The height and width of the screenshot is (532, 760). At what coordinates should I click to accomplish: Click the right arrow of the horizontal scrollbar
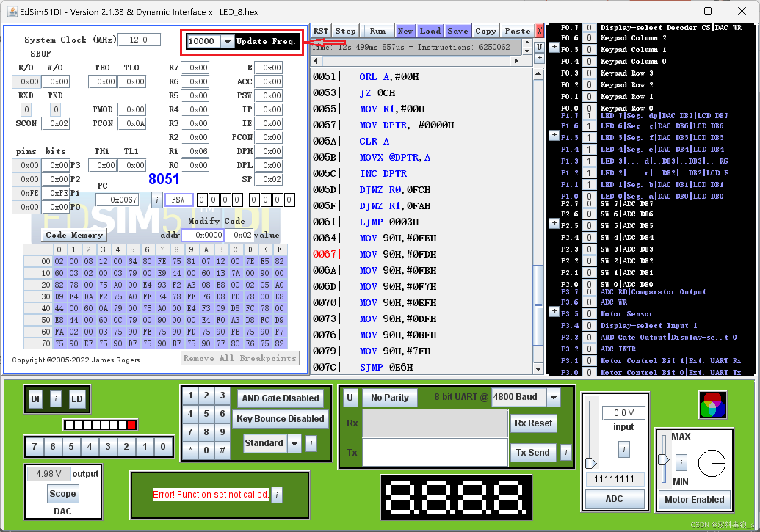coord(517,61)
